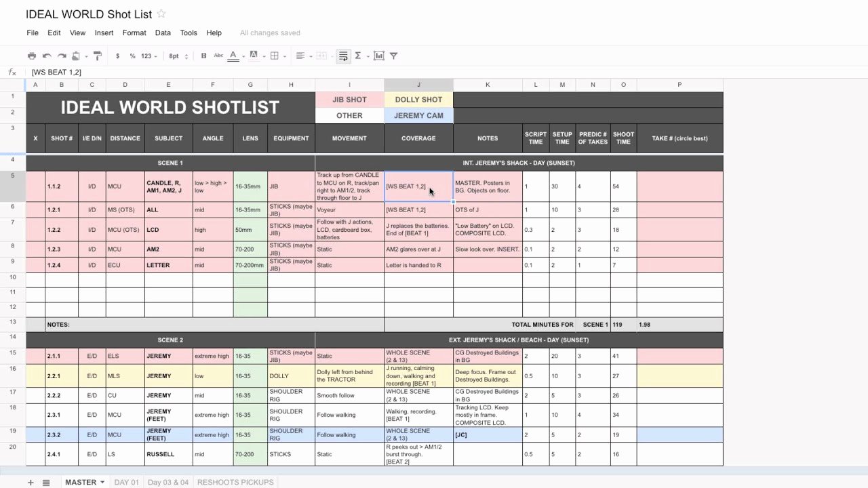Click the RUSSELL subject cell
This screenshot has height=488, width=868.
(x=168, y=454)
